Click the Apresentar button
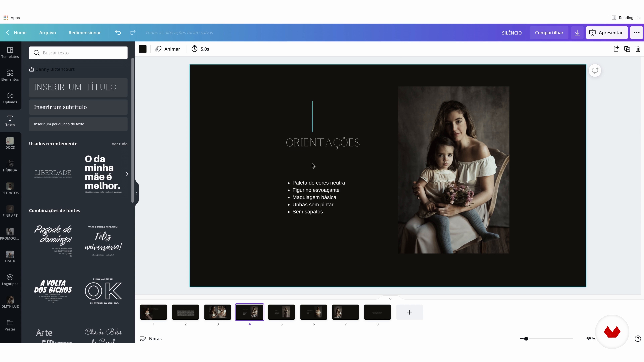The width and height of the screenshot is (644, 362). [607, 33]
